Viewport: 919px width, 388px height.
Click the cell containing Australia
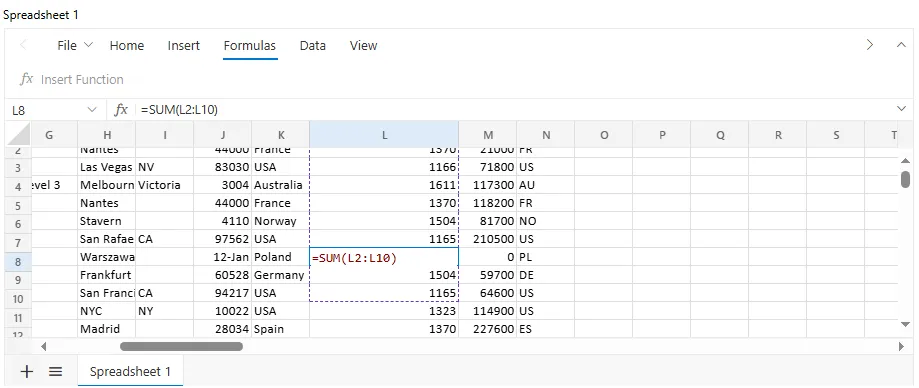281,185
